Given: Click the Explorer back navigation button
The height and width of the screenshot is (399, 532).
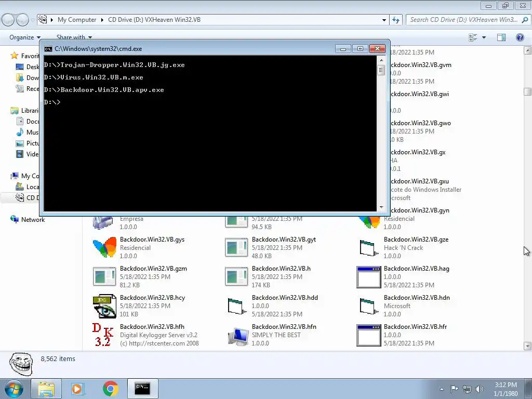Looking at the screenshot, I should tap(8, 20).
